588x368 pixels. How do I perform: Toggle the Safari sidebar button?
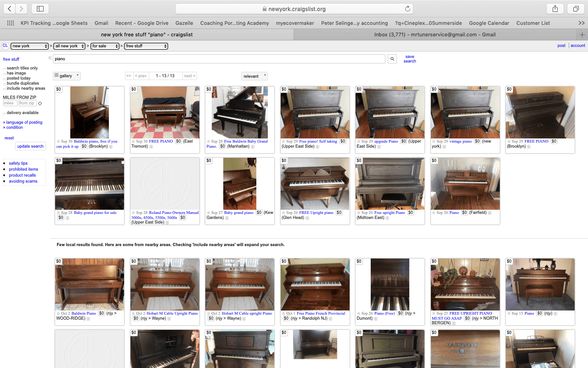(40, 9)
